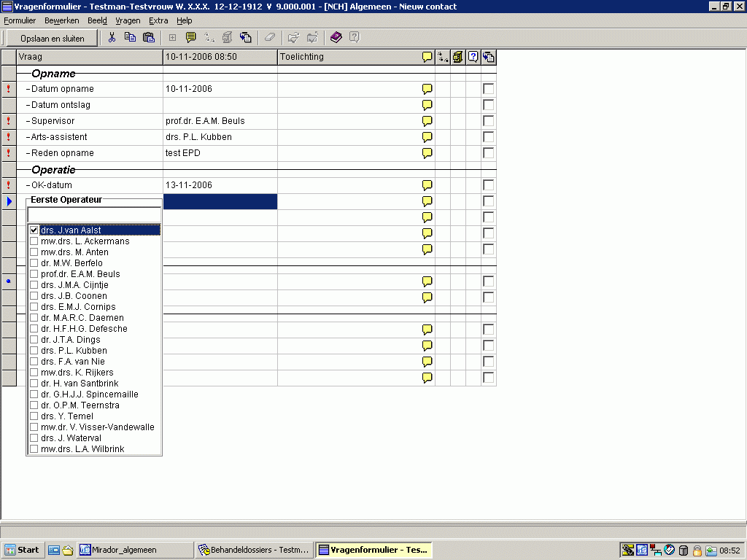Viewport: 747px width, 560px height.
Task: Check the prof.dr. E.A.M. Beuls option
Action: tap(34, 274)
